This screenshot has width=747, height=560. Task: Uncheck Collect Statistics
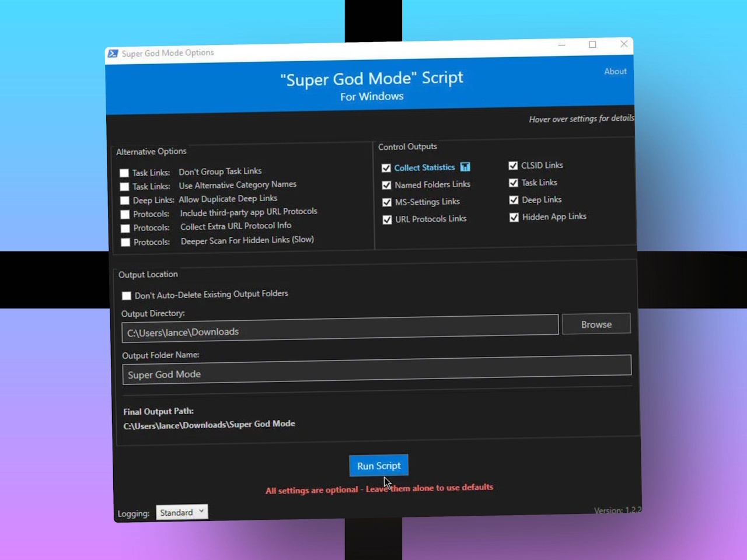pyautogui.click(x=386, y=167)
